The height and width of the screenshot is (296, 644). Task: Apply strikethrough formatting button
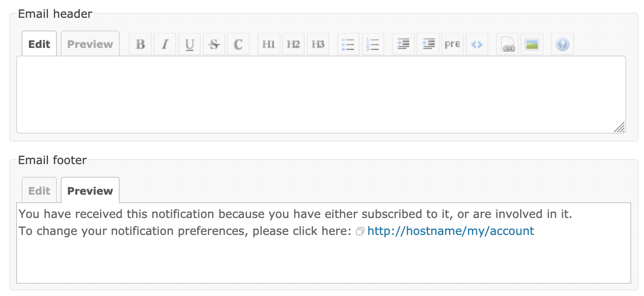tap(214, 44)
